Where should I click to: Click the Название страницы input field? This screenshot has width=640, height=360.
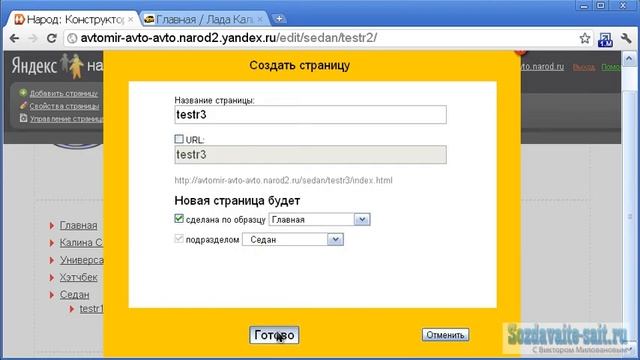311,115
